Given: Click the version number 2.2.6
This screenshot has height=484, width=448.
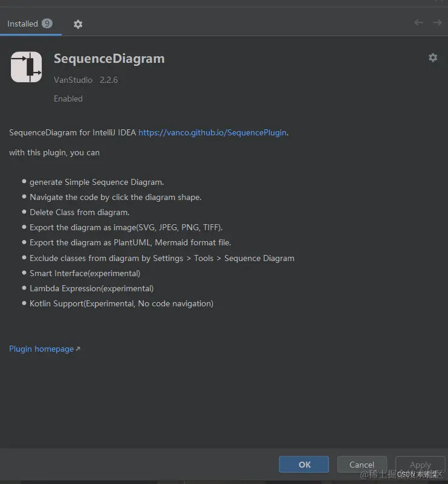Looking at the screenshot, I should [109, 80].
